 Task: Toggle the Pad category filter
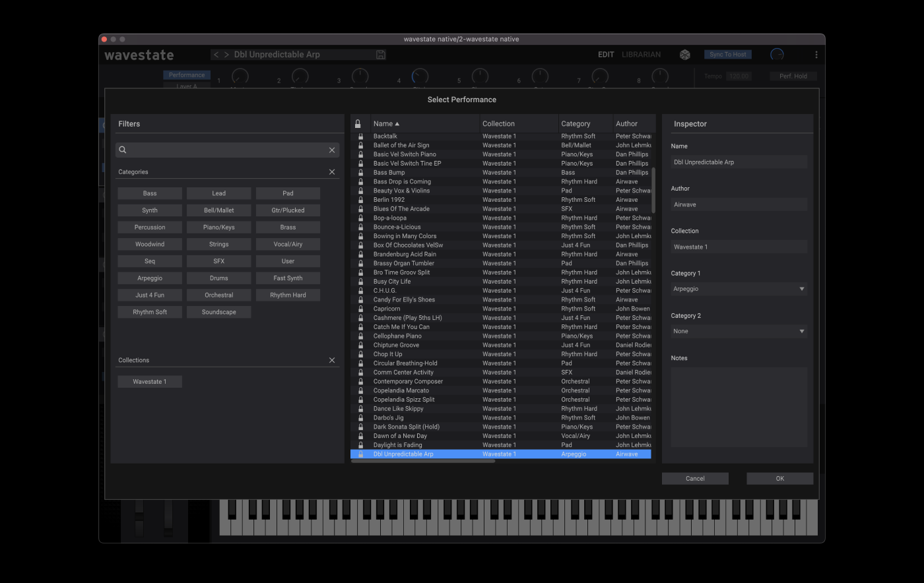(x=288, y=193)
